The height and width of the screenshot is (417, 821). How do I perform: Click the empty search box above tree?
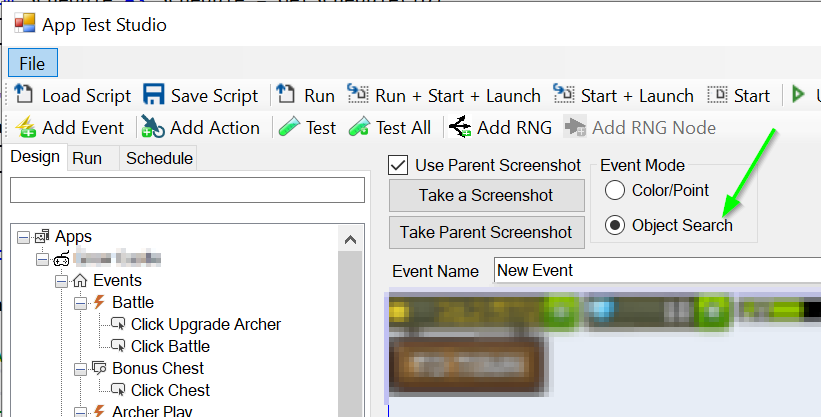187,190
